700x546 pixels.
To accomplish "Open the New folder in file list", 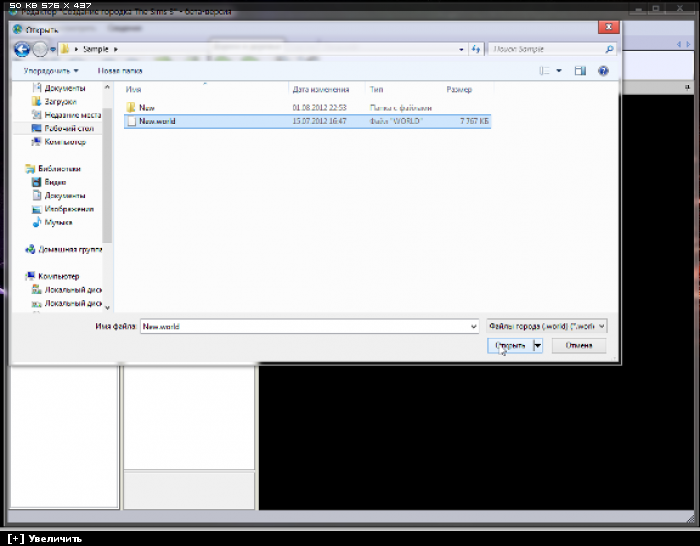I will [146, 107].
